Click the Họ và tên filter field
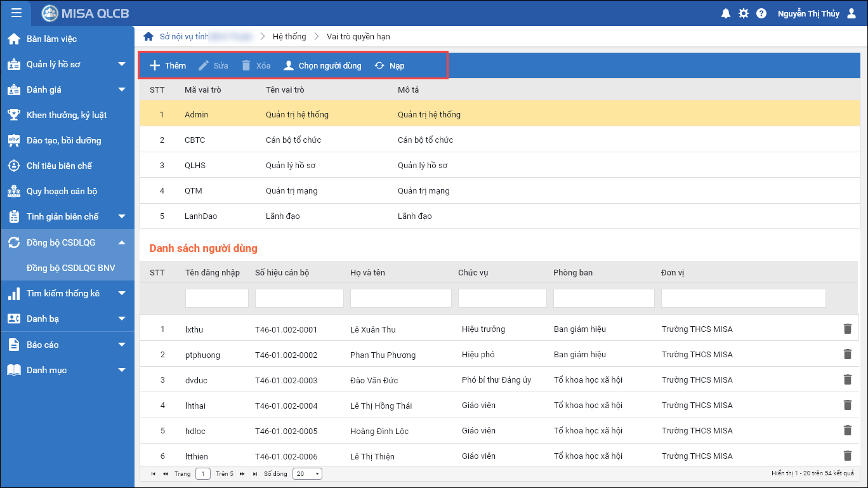 (x=400, y=298)
